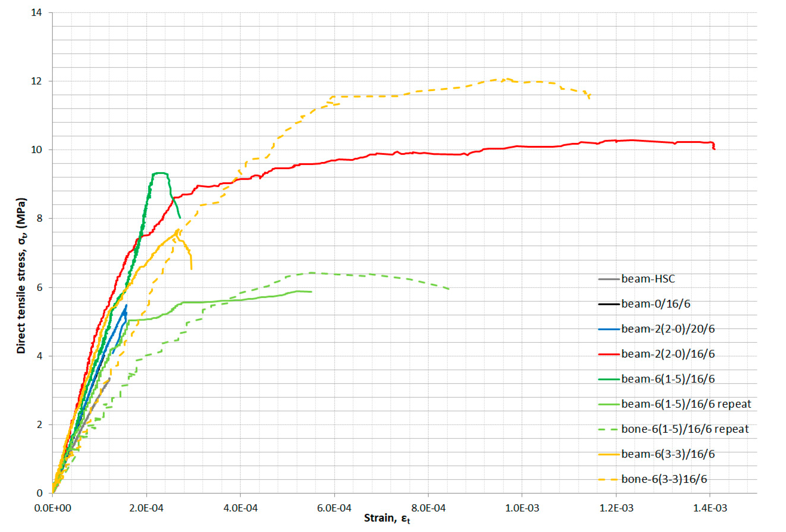
Task: Click the Direct tensile stress y-axis title
Action: pyautogui.click(x=21, y=276)
